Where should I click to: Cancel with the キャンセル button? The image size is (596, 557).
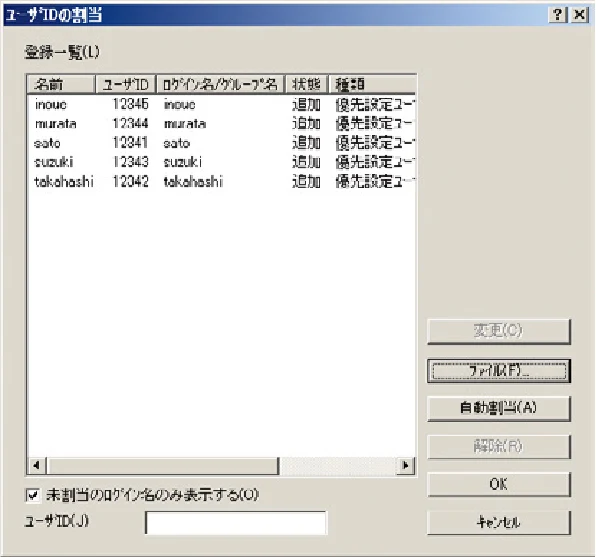pyautogui.click(x=499, y=523)
